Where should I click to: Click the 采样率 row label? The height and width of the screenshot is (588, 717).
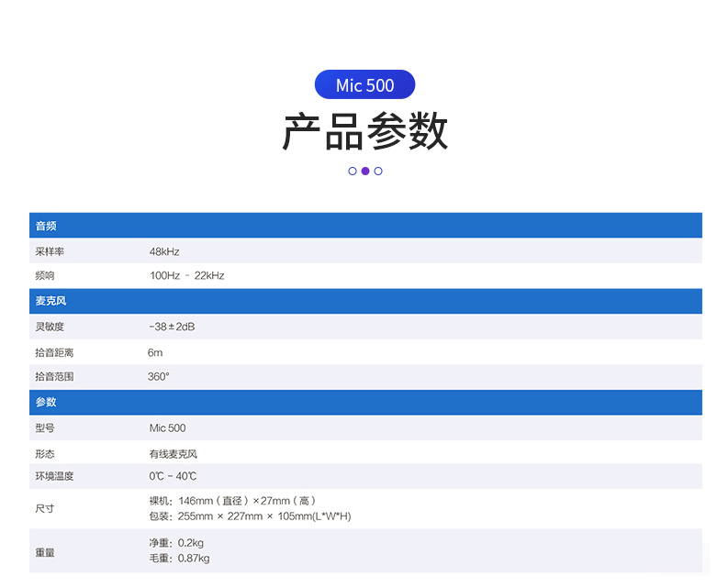point(50,251)
